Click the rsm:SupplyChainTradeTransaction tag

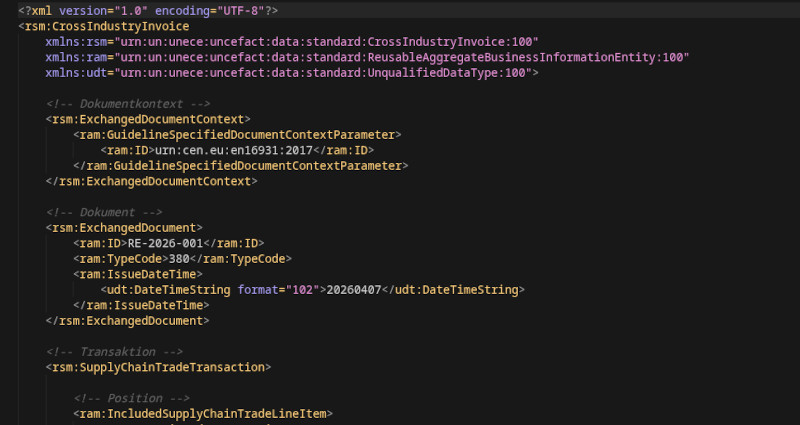pos(159,367)
